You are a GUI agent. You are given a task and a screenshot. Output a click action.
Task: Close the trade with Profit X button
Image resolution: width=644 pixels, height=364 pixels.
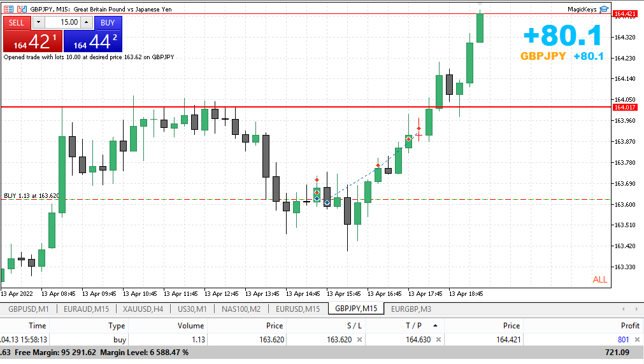click(x=637, y=339)
